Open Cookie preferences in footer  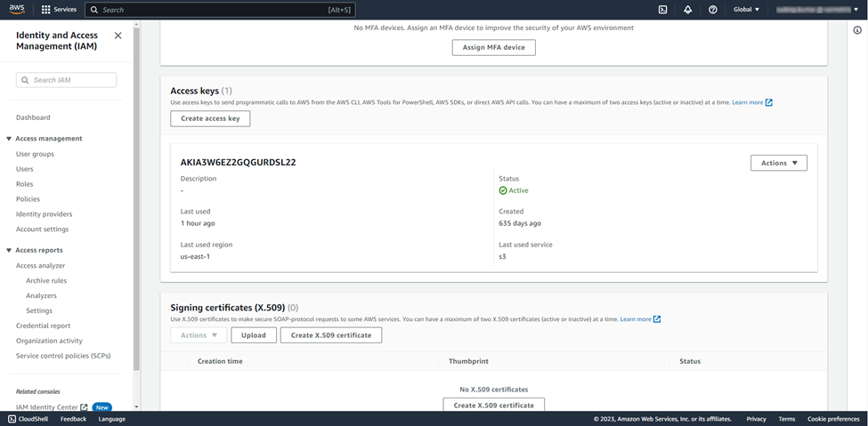click(833, 419)
